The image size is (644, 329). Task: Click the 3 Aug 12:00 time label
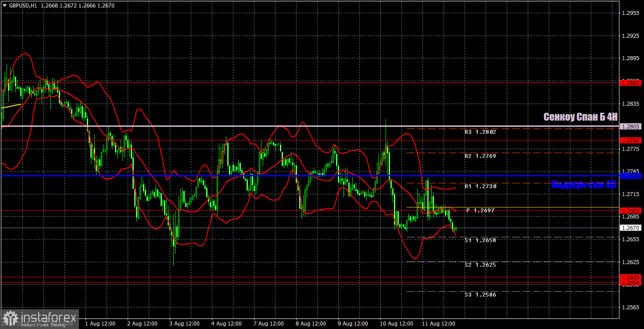tap(185, 324)
